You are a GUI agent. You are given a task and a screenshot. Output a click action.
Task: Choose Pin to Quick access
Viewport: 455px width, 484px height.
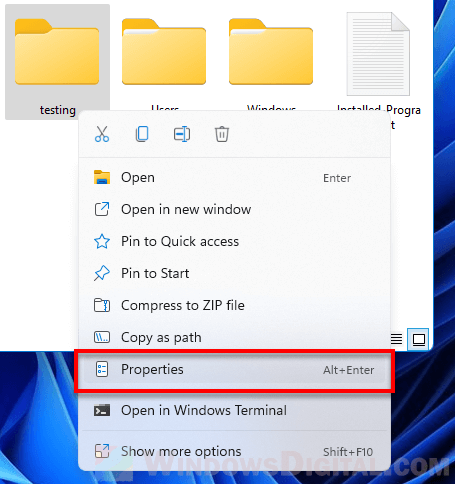click(x=234, y=241)
